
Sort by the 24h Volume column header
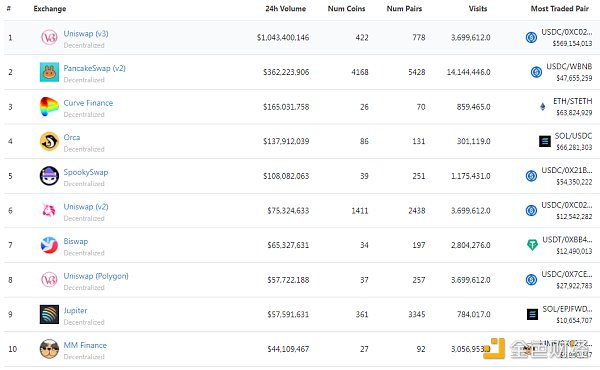point(285,8)
